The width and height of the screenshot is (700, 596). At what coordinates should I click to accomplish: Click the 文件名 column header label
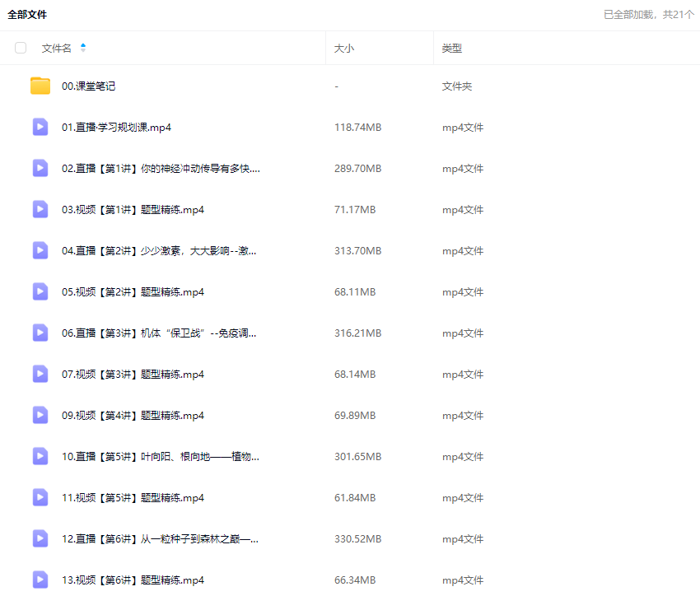pyautogui.click(x=57, y=49)
